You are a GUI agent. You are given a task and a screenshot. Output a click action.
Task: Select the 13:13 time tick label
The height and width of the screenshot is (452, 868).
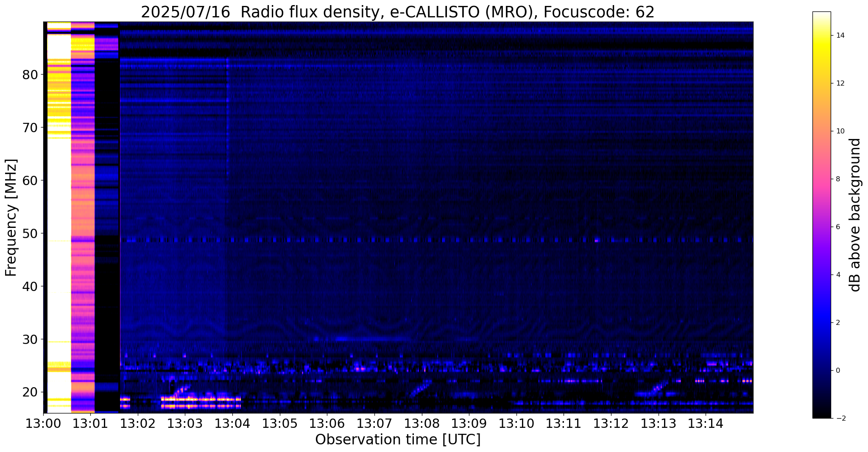[658, 423]
